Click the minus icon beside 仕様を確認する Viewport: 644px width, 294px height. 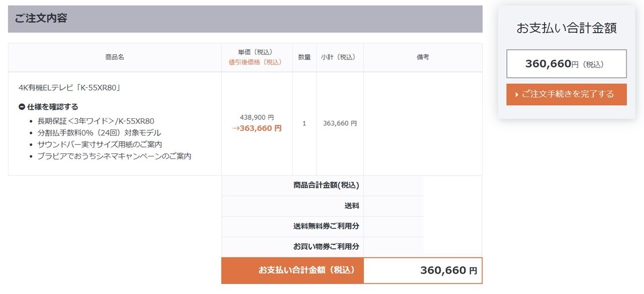[x=22, y=107]
